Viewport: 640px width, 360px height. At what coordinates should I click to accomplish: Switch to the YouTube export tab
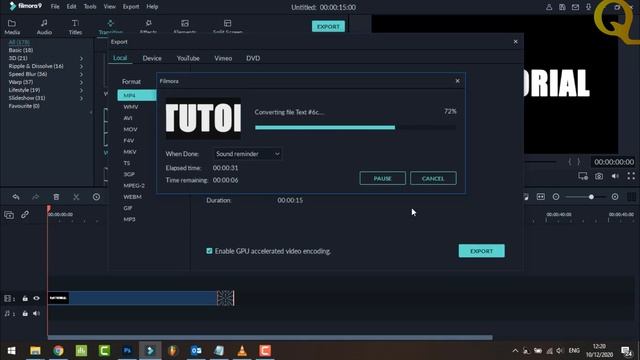188,58
